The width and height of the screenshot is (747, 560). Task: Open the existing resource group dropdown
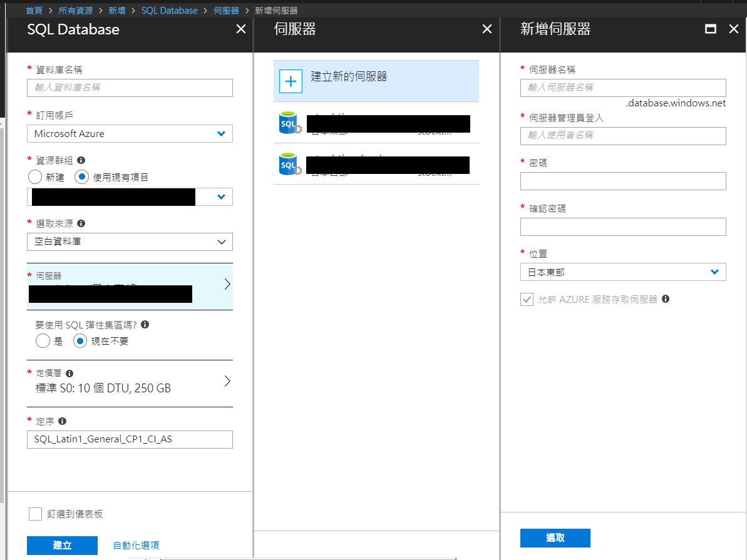pyautogui.click(x=130, y=196)
